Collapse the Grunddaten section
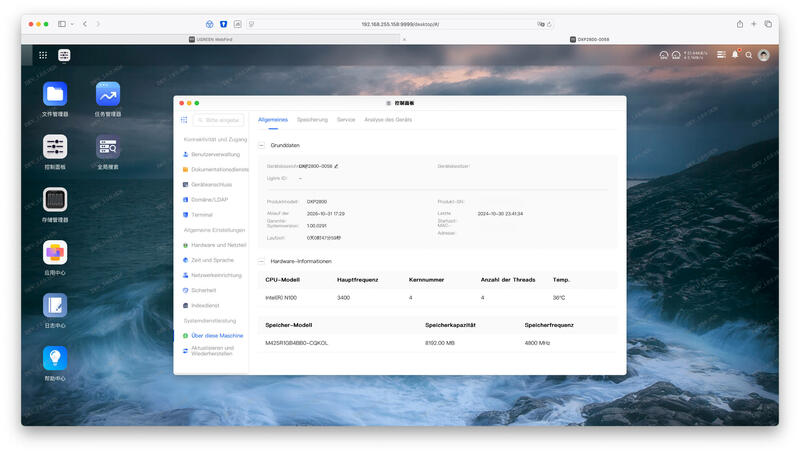Image resolution: width=800 pixels, height=454 pixels. [x=261, y=145]
